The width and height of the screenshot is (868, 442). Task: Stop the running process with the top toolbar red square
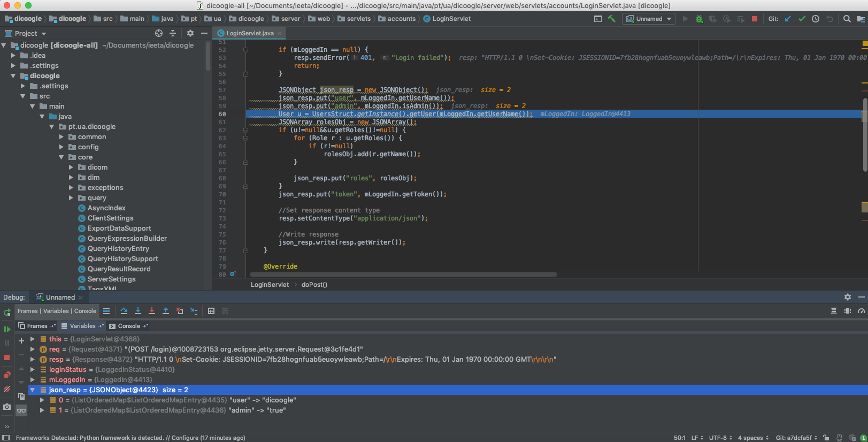[755, 19]
